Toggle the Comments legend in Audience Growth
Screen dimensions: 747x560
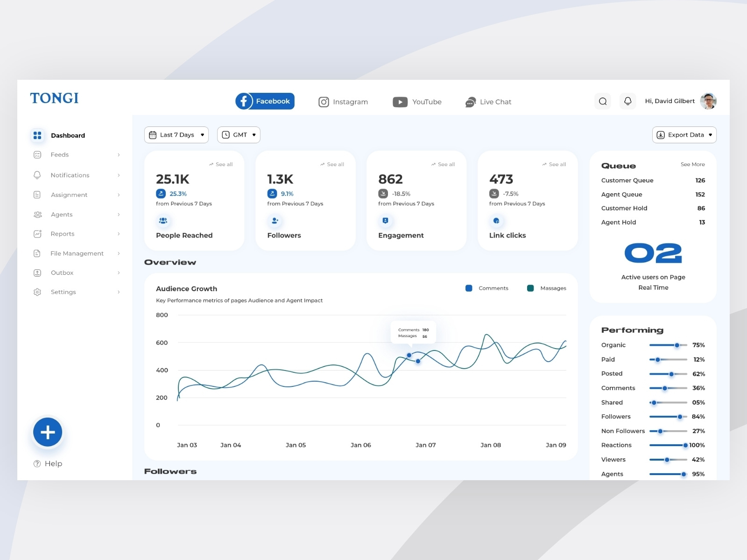(x=469, y=288)
